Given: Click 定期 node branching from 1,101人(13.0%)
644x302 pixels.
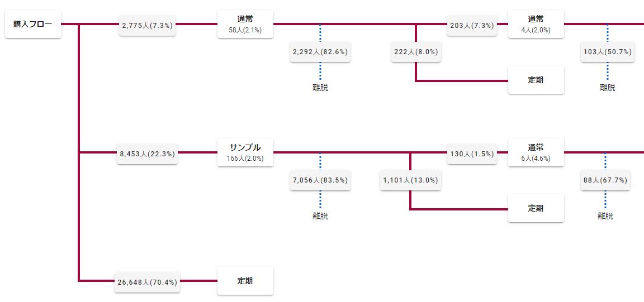Looking at the screenshot, I should (x=536, y=208).
